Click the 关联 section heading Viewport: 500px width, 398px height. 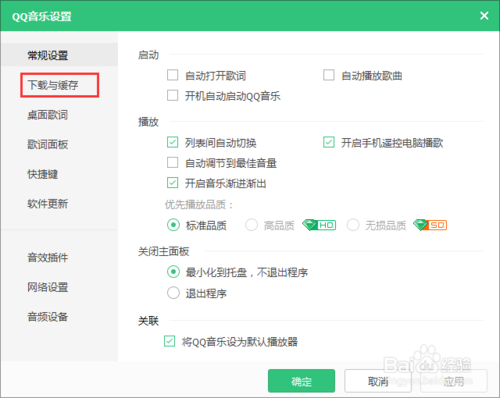click(148, 321)
